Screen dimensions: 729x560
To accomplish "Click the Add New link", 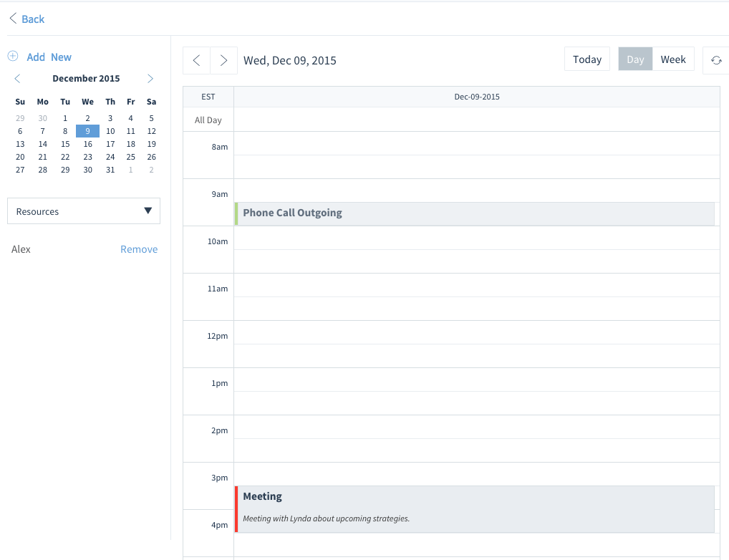I will point(49,57).
